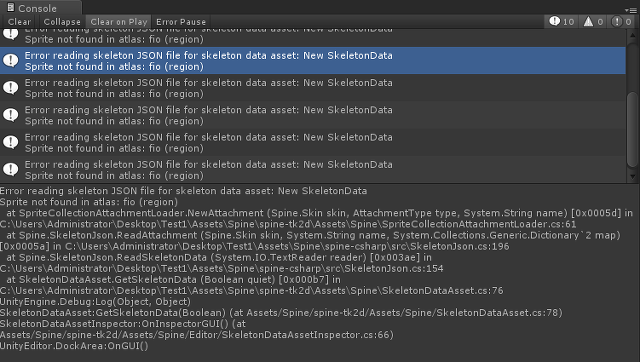Toggle errors filter showing 0

pyautogui.click(x=621, y=22)
